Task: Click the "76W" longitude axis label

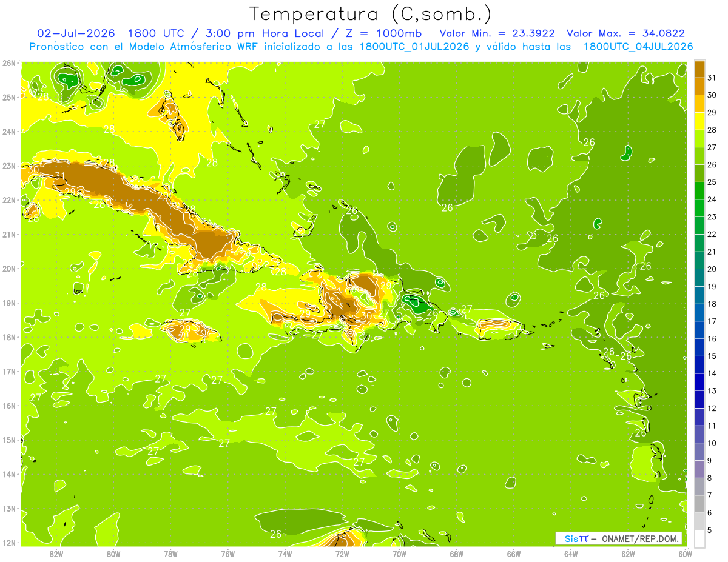Action: click(227, 554)
